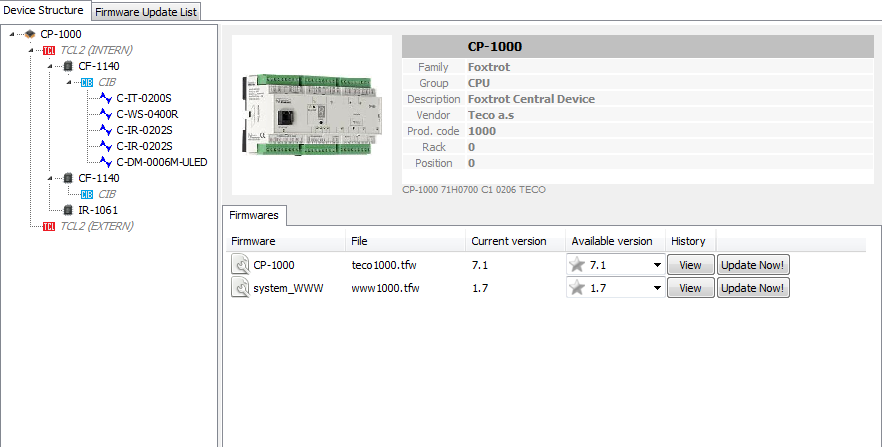Collapse the CP-1000 root tree node
Screen dimensions: 882x447
click(11, 34)
